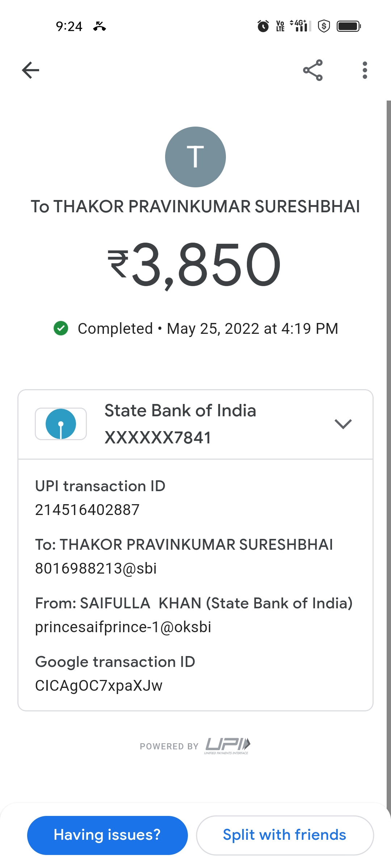Tap the back arrow icon
Screen dimensions: 391x868
[30, 70]
